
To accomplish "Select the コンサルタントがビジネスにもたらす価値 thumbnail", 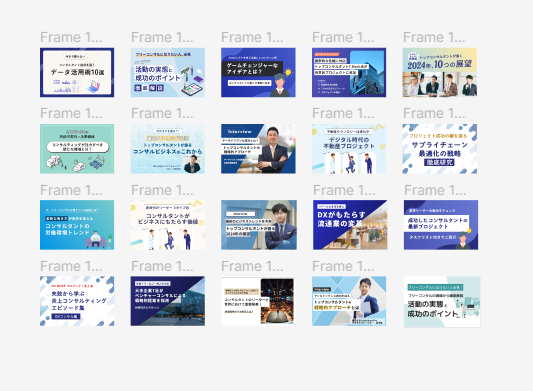I will [168, 225].
